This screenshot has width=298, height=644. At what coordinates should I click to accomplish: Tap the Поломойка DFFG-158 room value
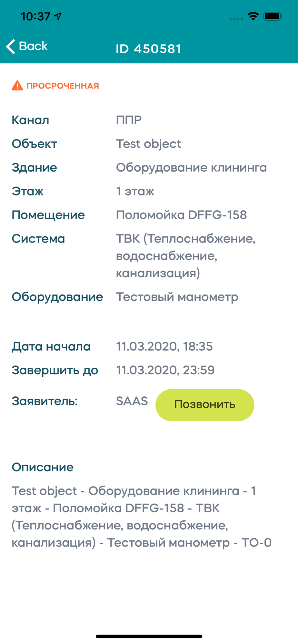point(181,215)
